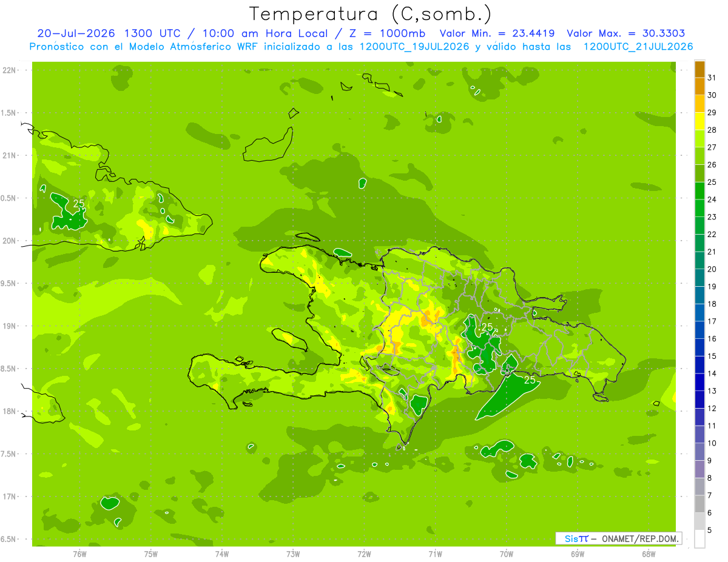Click the legend value 20
The image size is (728, 562).
pyautogui.click(x=712, y=269)
